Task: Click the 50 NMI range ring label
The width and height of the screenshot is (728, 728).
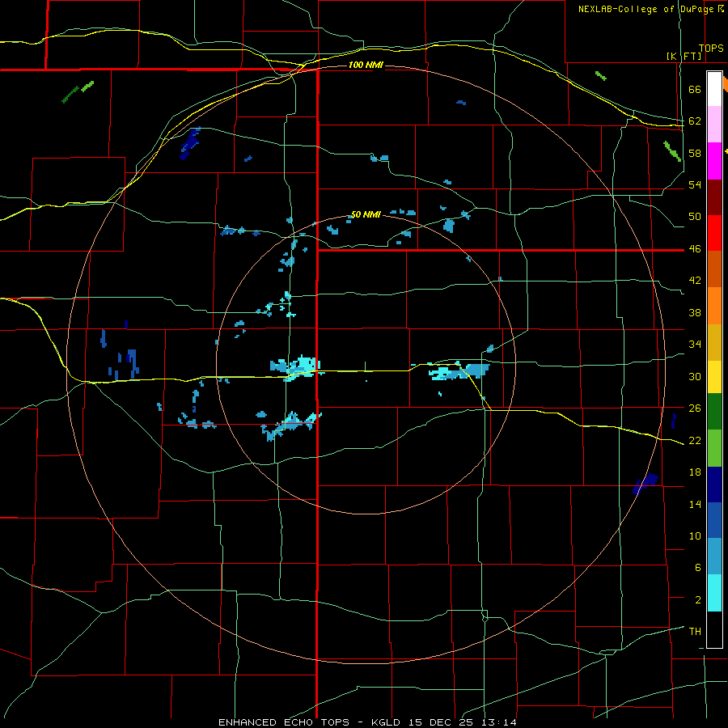Action: (366, 214)
